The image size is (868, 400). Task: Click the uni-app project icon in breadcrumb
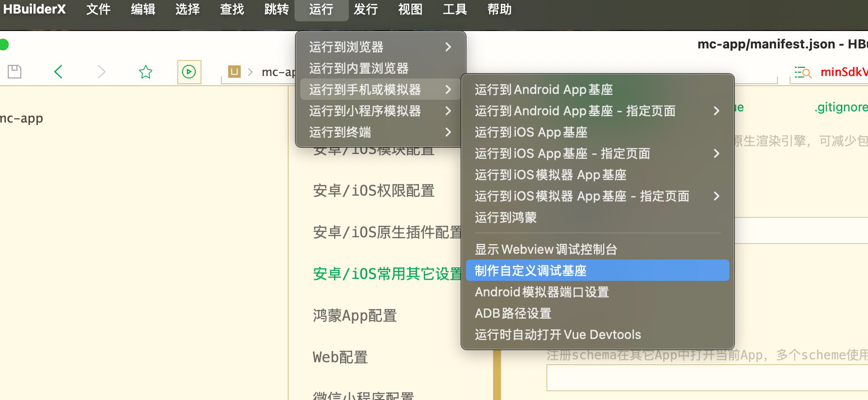click(x=234, y=72)
